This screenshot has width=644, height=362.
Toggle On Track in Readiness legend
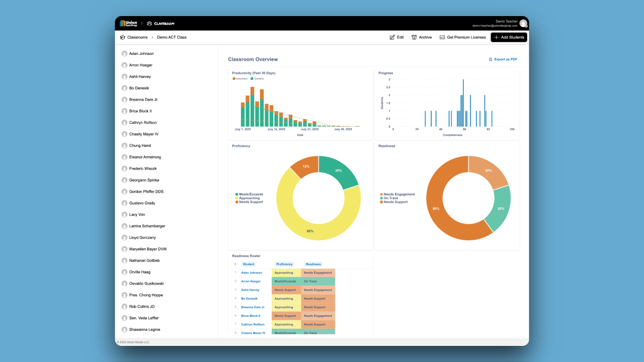point(389,198)
